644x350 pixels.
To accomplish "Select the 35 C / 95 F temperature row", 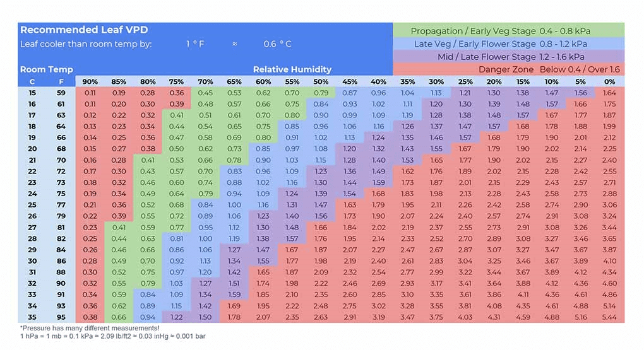I will click(x=321, y=317).
